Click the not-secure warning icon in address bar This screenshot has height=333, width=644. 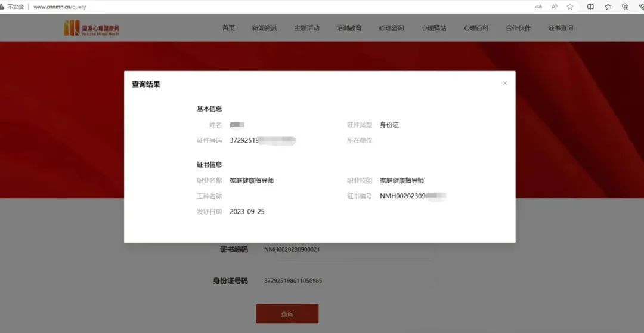click(2, 7)
